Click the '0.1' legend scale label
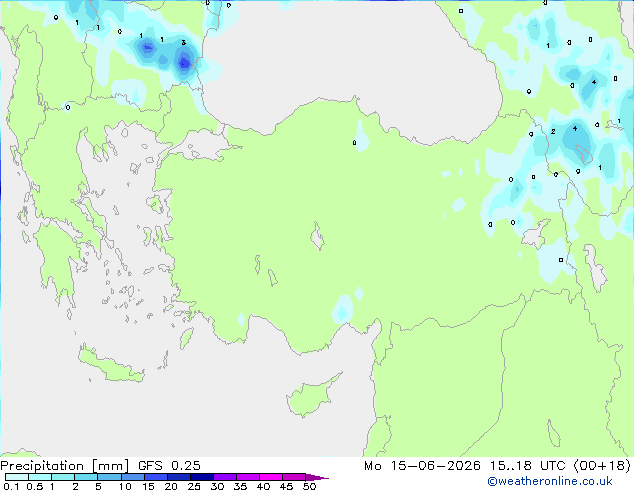The image size is (634, 490). coord(11,486)
